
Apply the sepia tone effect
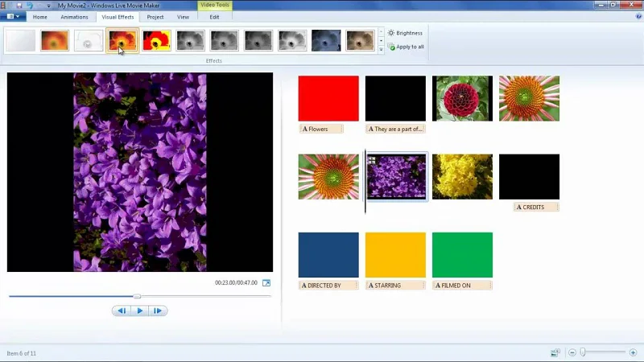pos(360,41)
